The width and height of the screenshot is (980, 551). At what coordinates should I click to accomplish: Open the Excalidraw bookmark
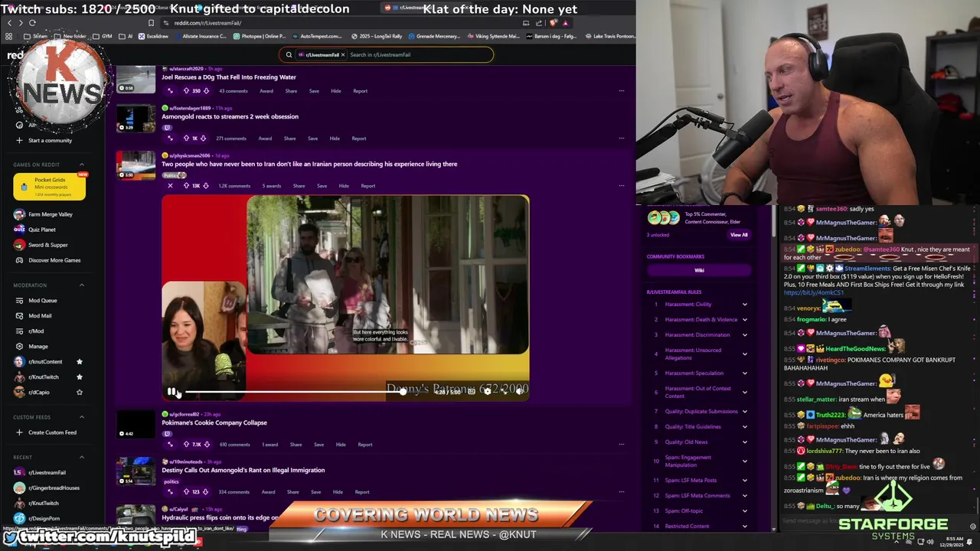click(x=153, y=36)
